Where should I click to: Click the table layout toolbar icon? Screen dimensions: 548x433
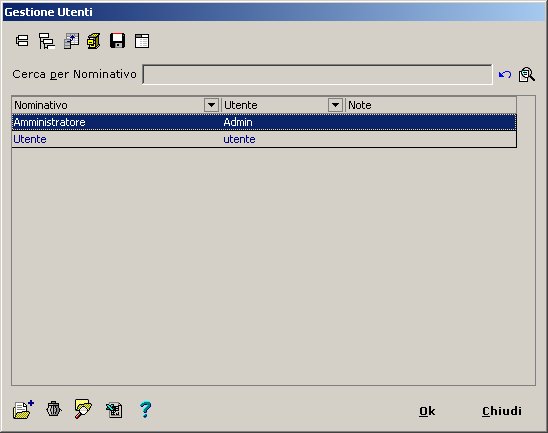pyautogui.click(x=142, y=41)
